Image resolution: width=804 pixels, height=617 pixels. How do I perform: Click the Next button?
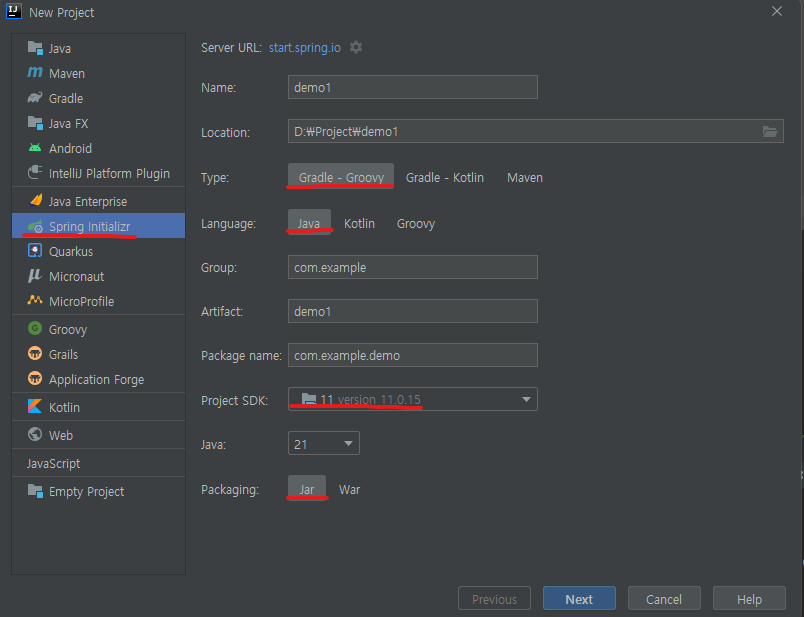pos(579,599)
